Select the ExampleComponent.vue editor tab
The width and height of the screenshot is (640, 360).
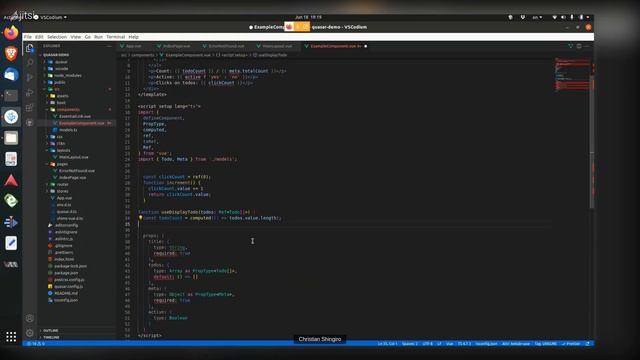click(x=336, y=46)
